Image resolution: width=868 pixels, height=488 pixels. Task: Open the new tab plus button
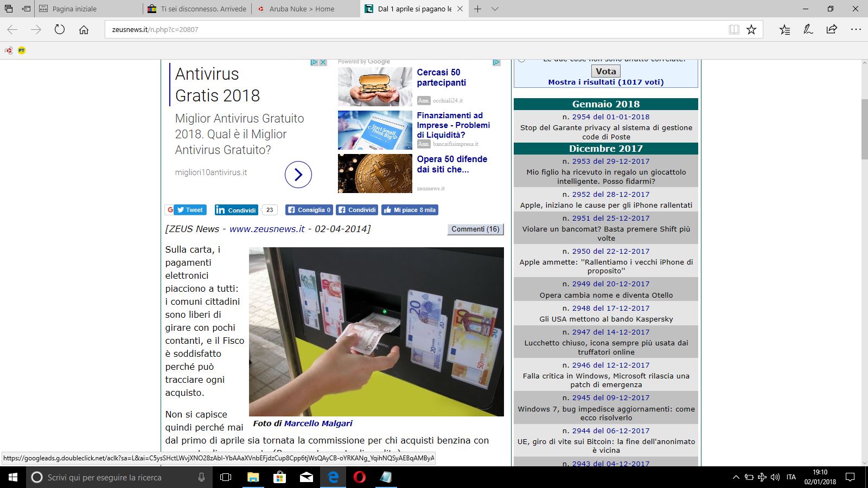coord(477,9)
